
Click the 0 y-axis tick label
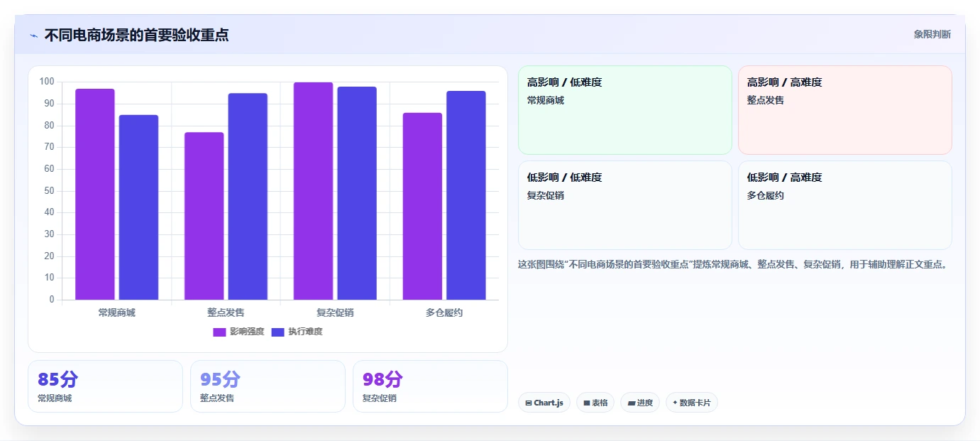(x=52, y=300)
